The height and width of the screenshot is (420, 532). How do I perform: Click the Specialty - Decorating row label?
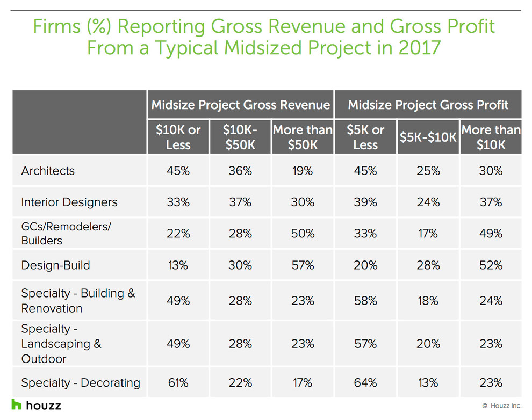click(x=80, y=382)
